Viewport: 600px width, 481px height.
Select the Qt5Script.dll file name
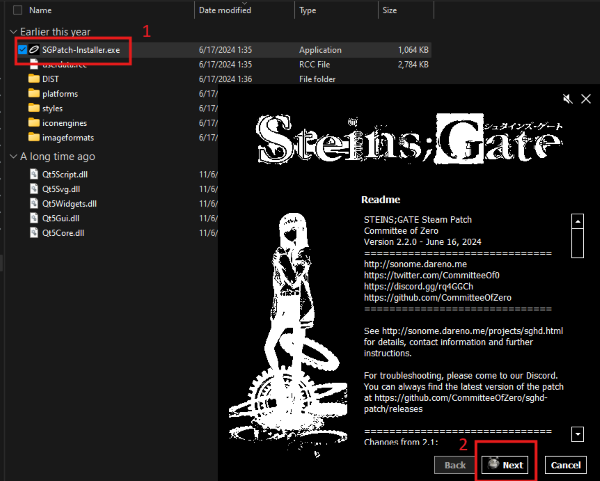click(x=65, y=174)
